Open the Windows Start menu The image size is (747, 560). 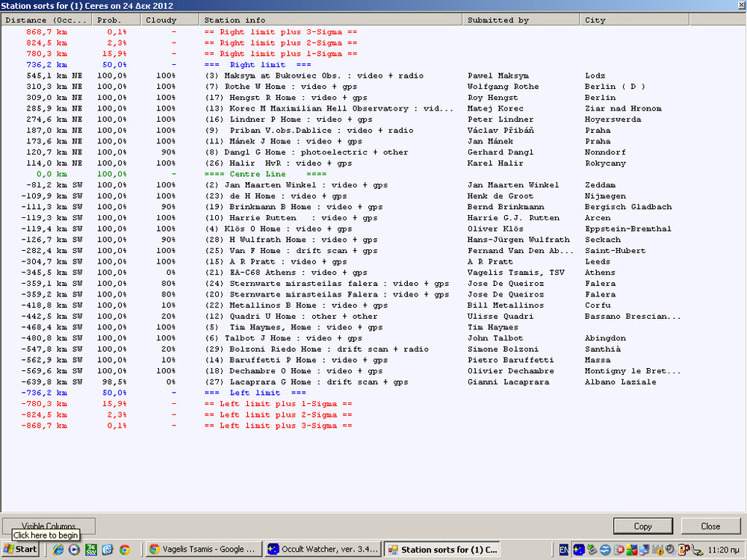click(20, 550)
